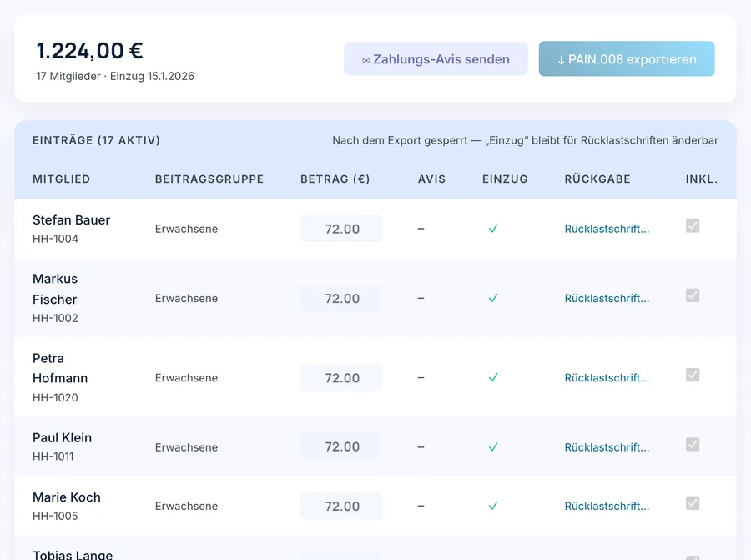Click the Beitragsgruppe column header
The image size is (751, 560).
(x=209, y=179)
